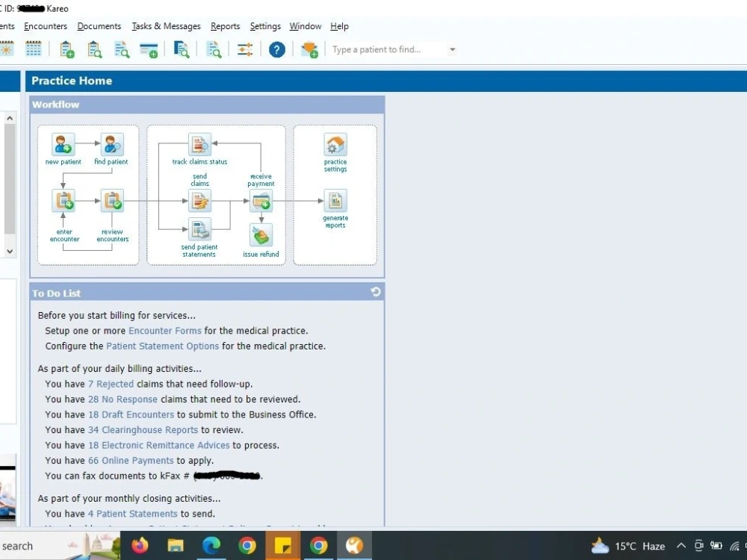Click left panel scroll down arrow
The height and width of the screenshot is (560, 747).
coord(10,252)
